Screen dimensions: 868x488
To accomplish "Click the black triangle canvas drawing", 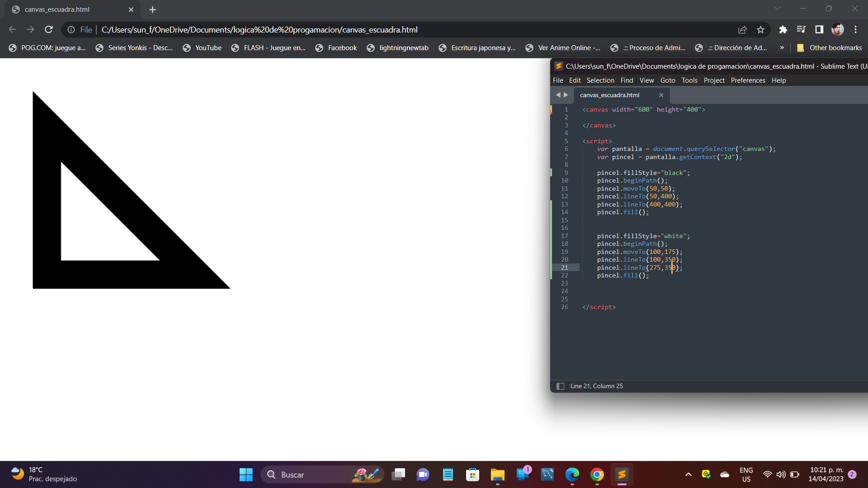I will point(131,190).
